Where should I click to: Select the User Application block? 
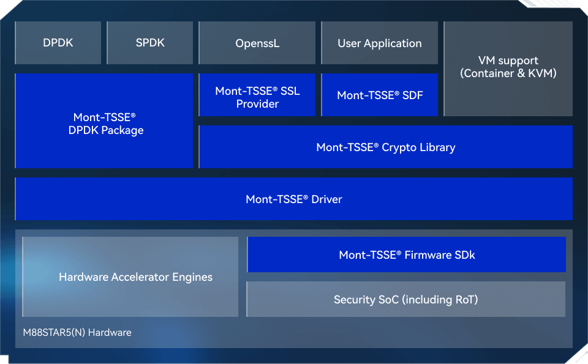tap(380, 43)
